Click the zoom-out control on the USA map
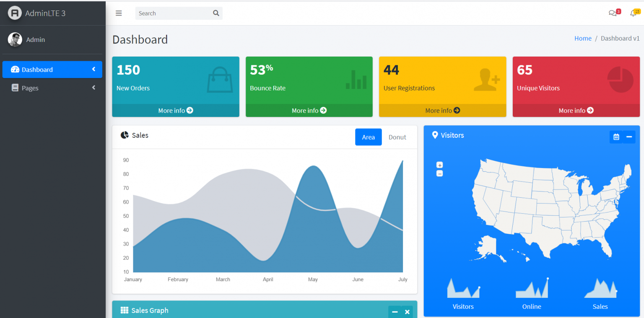This screenshot has width=644, height=318. 439,173
